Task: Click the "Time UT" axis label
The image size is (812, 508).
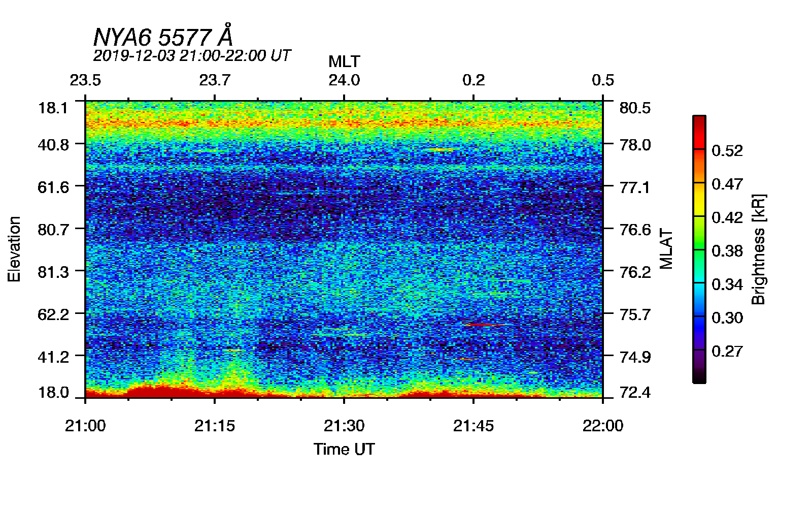Action: pyautogui.click(x=344, y=449)
